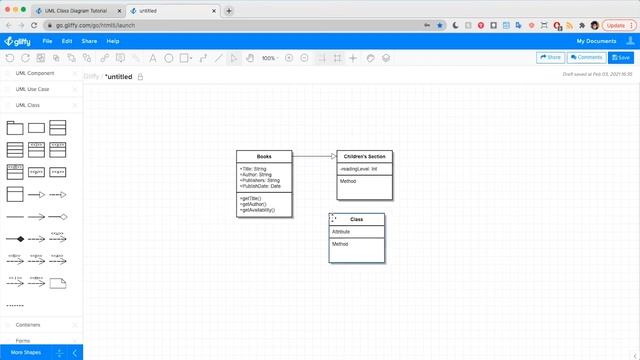Open the Comments button
The image size is (640, 360).
[x=586, y=58]
